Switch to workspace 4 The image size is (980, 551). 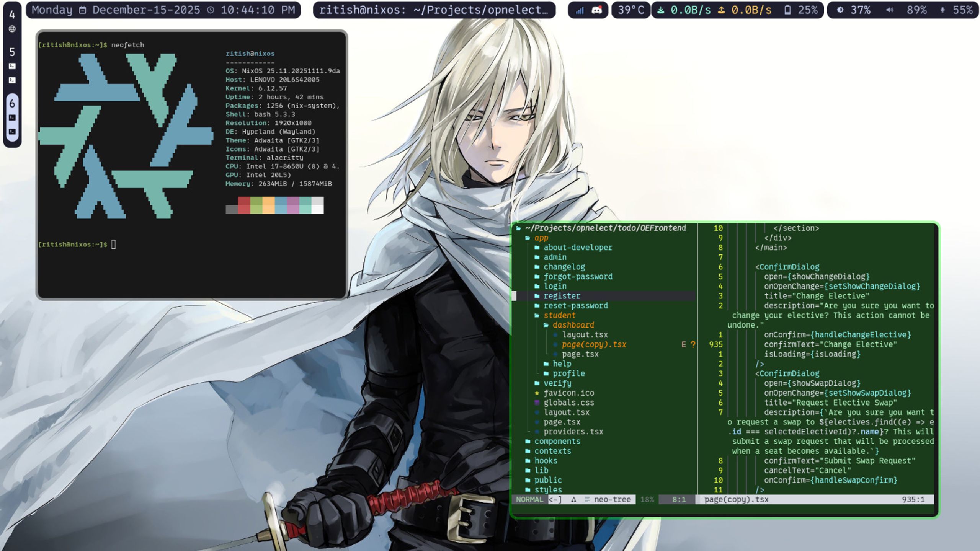[x=12, y=15]
